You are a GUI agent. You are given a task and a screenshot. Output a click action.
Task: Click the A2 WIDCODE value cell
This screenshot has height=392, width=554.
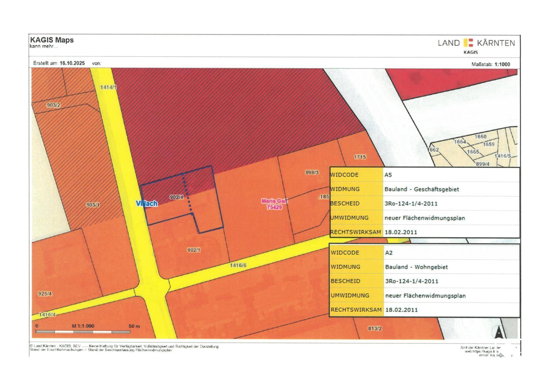click(x=389, y=253)
